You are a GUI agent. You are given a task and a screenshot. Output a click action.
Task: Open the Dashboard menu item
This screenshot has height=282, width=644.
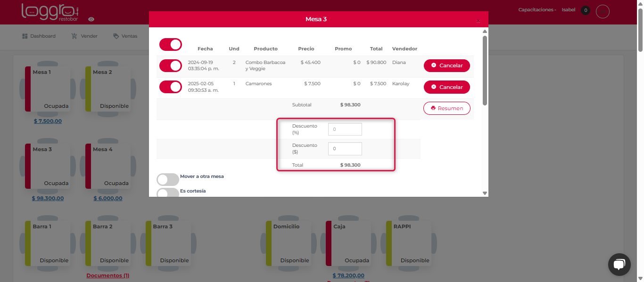click(x=39, y=36)
